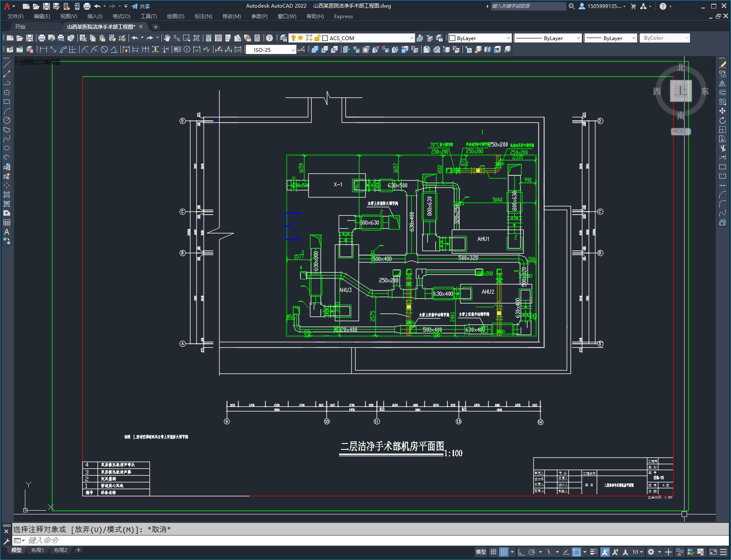The height and width of the screenshot is (560, 731).
Task: Select the Circle tool in draw toolbar
Action: tap(7, 120)
